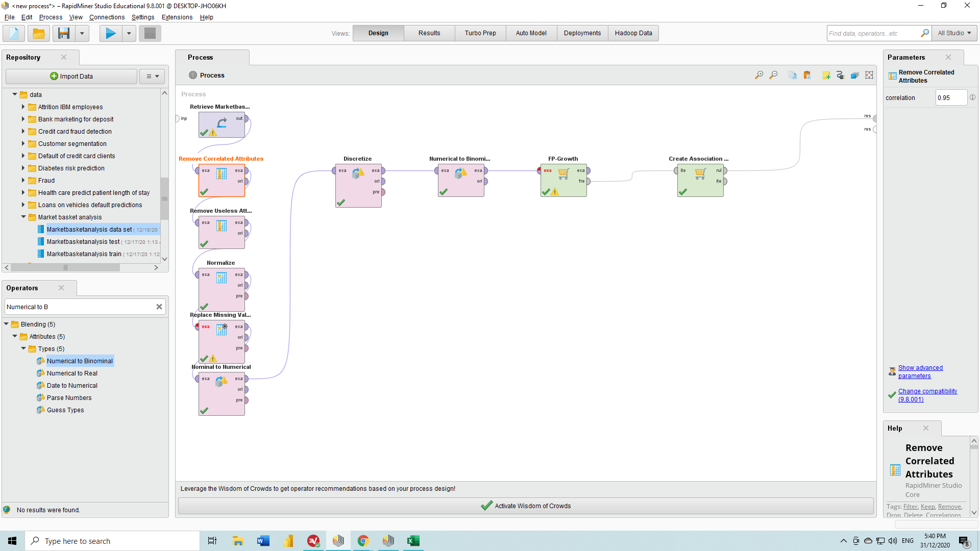Select the Discretize operator on canvas
Image resolution: width=980 pixels, height=551 pixels.
click(359, 185)
